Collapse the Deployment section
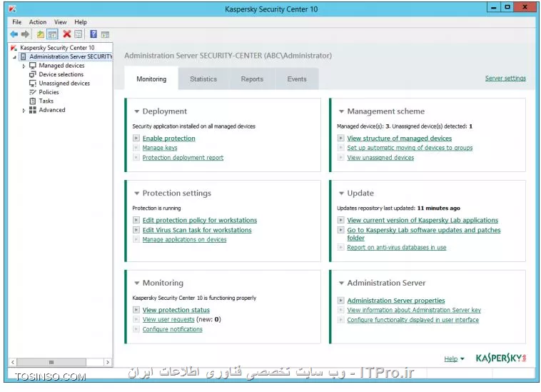Image resolution: width=541 pixels, height=392 pixels. pos(136,111)
